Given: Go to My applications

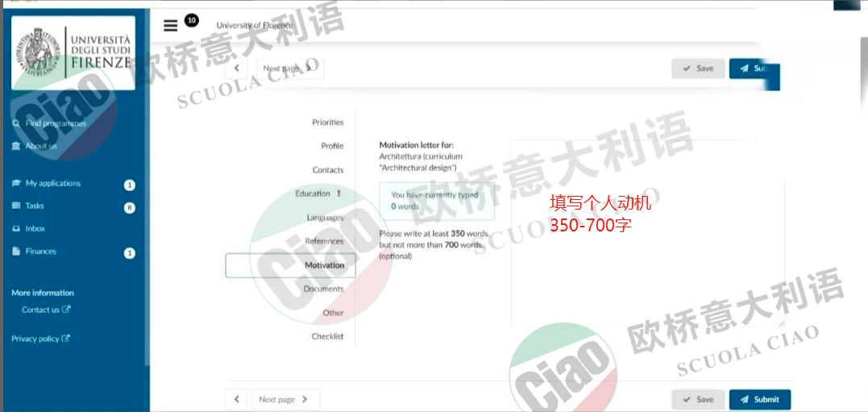Looking at the screenshot, I should 47,183.
